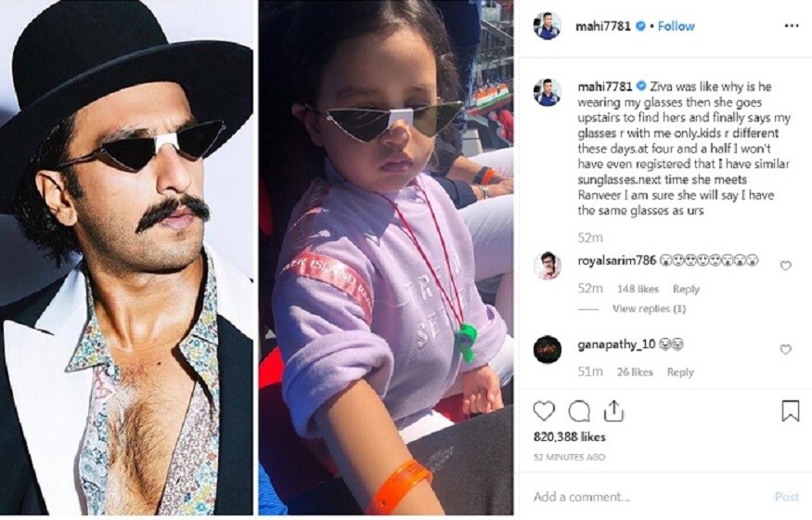Open the three-dot more options menu

coord(792,26)
